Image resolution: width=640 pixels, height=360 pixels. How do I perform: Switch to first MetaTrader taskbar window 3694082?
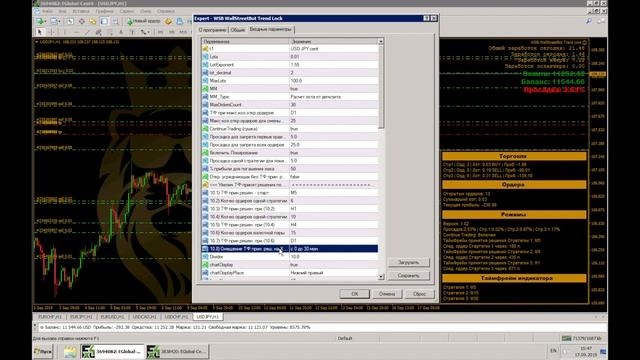[x=112, y=351]
